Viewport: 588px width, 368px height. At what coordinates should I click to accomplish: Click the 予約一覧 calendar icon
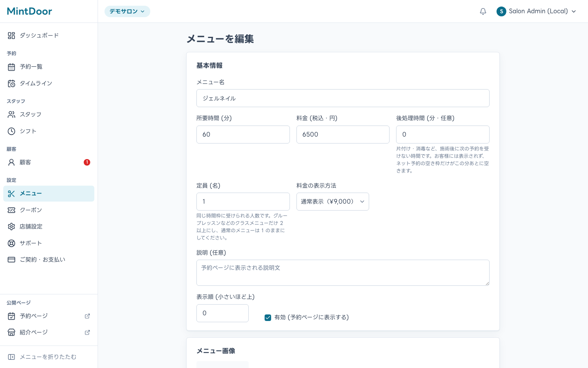coord(11,67)
